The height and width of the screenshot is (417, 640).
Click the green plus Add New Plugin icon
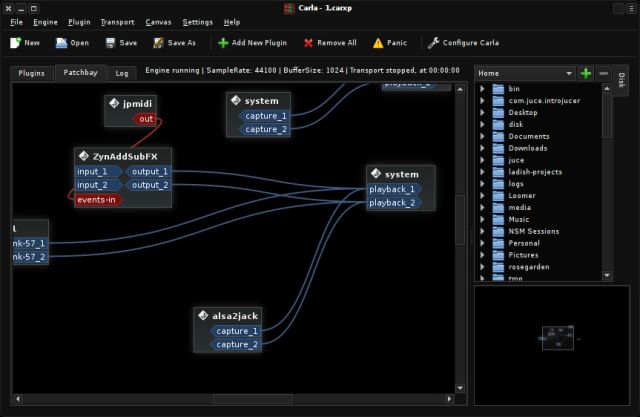[x=223, y=43]
